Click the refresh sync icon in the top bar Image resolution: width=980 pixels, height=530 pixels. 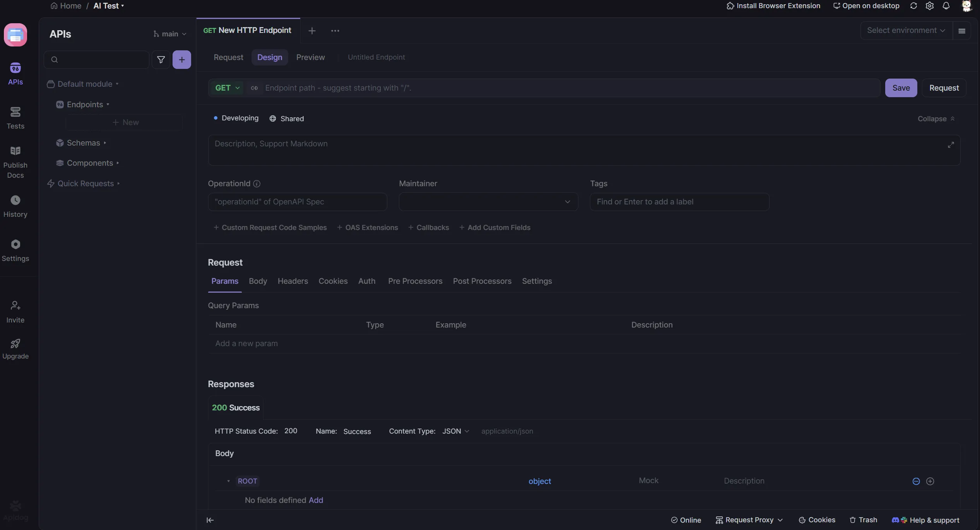(x=913, y=6)
